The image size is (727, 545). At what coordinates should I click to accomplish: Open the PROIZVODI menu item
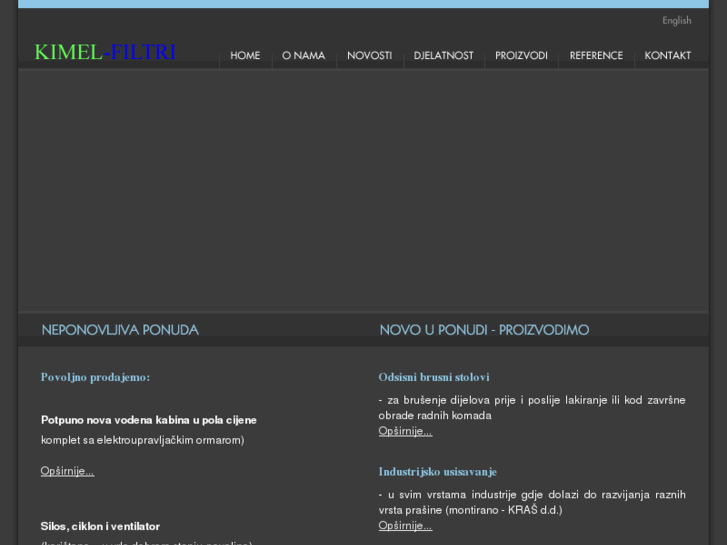click(x=521, y=56)
